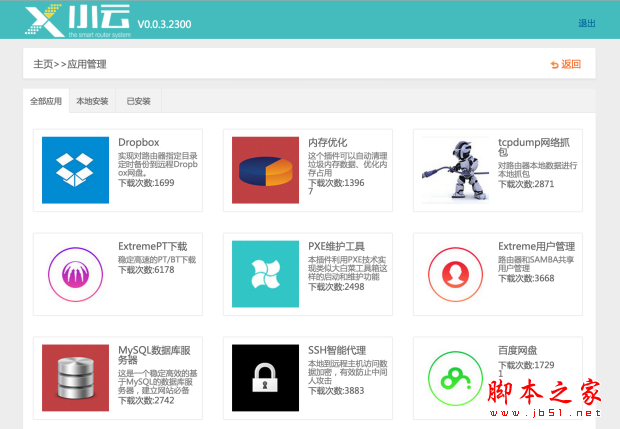Click the 内存优化 description text
This screenshot has height=429, width=620.
pyautogui.click(x=348, y=164)
